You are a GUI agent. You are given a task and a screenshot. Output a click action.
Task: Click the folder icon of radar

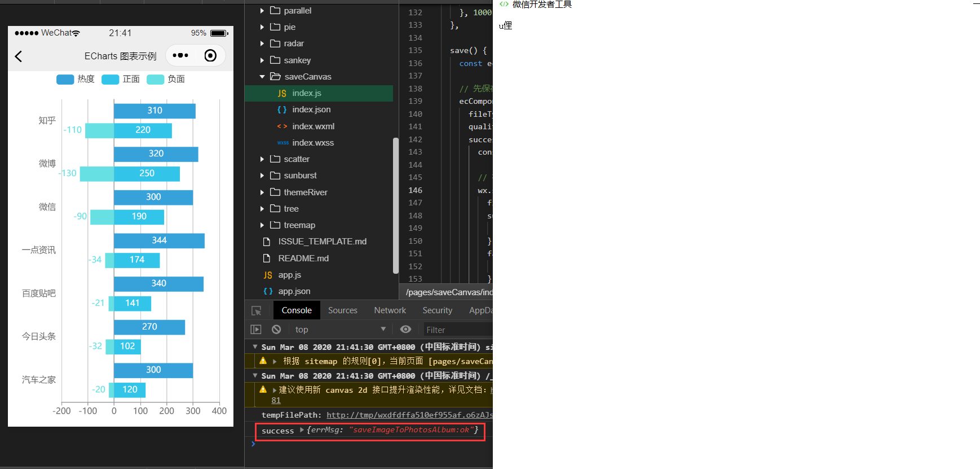click(275, 43)
